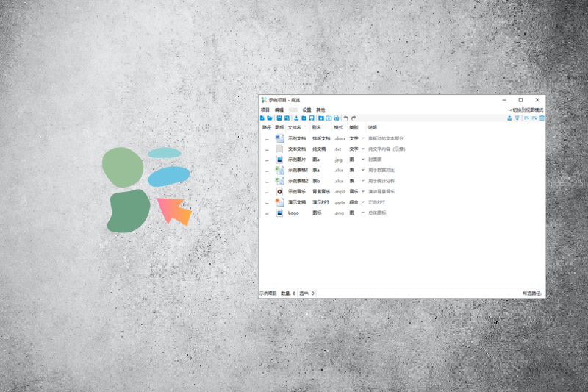
Task: Click the .pptx format cell
Action: coord(340,202)
